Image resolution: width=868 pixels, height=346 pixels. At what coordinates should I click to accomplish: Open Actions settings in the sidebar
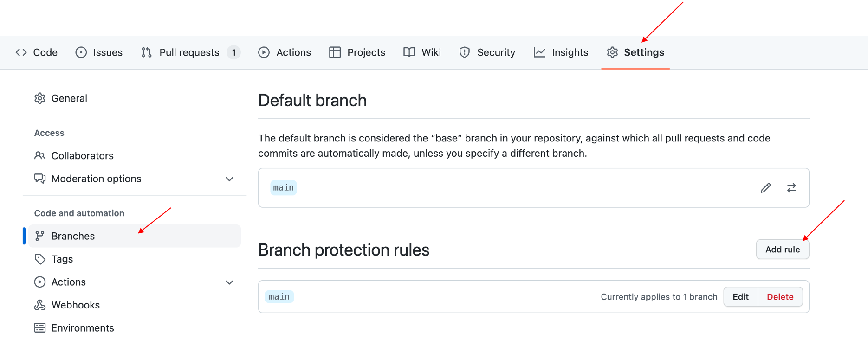[x=135, y=282]
